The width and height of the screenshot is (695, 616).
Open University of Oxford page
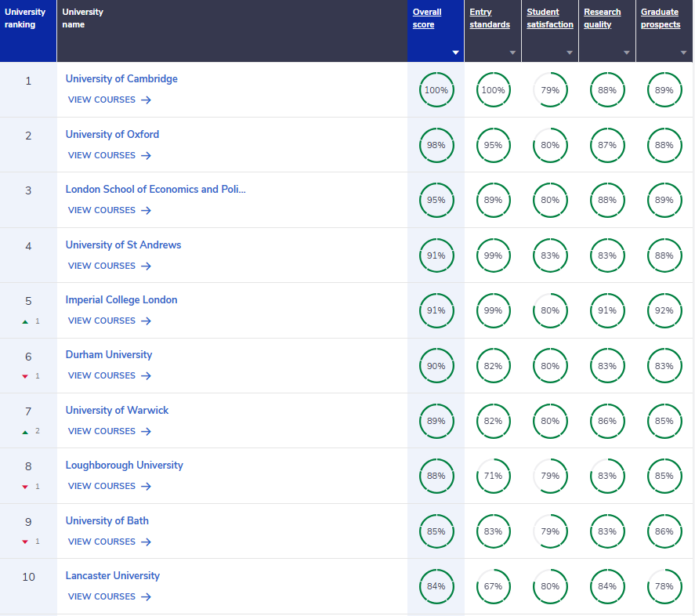(x=112, y=134)
